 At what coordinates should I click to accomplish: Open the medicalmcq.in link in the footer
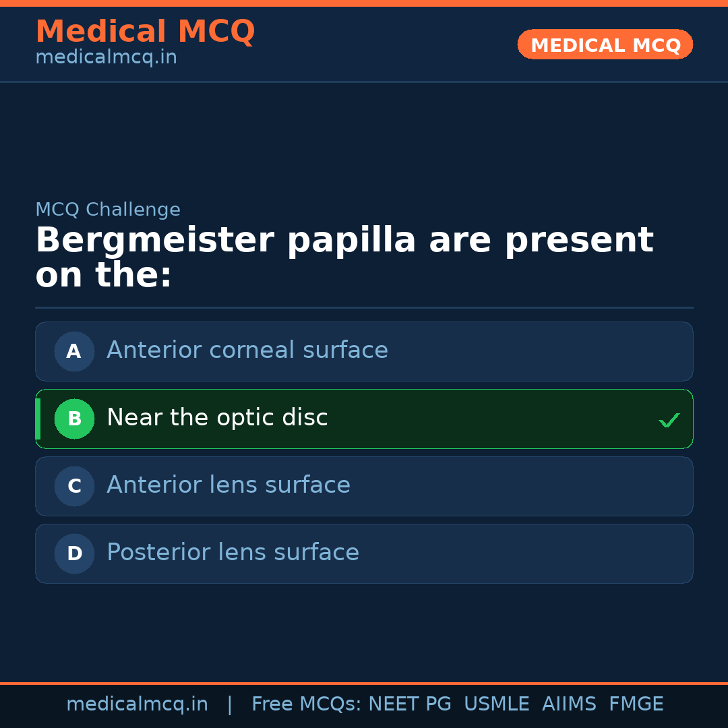tap(137, 704)
